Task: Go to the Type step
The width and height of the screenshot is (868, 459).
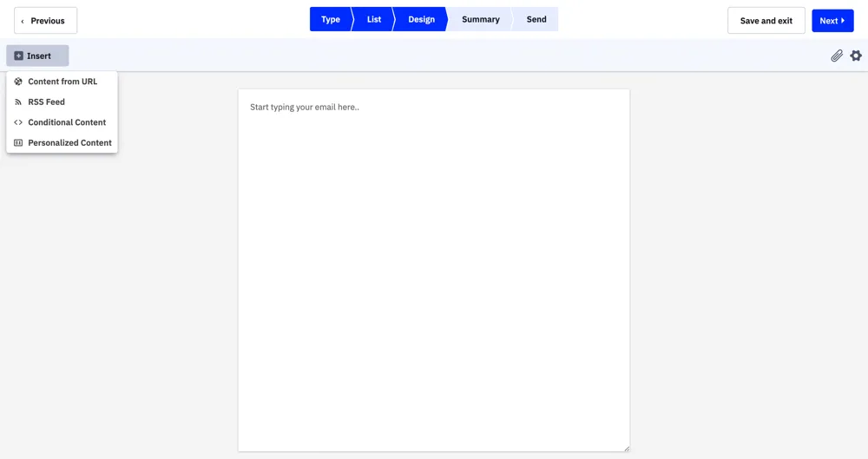Action: pos(331,19)
